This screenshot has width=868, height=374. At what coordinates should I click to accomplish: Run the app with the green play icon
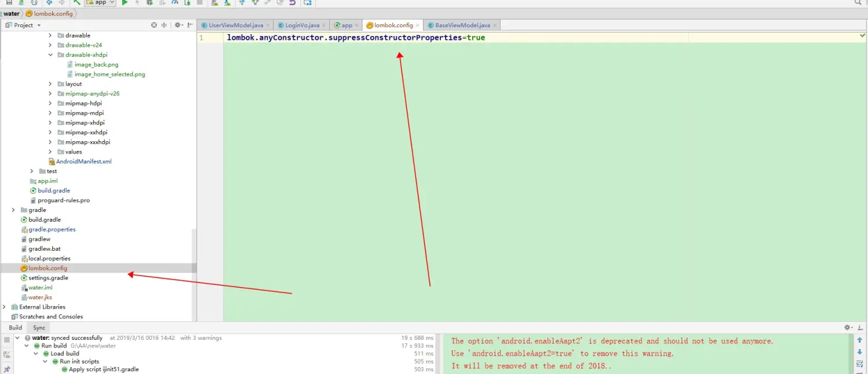(124, 2)
